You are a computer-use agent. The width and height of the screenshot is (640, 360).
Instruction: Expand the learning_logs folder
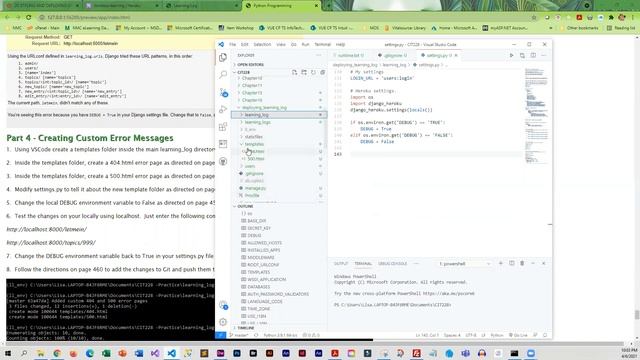point(258,122)
